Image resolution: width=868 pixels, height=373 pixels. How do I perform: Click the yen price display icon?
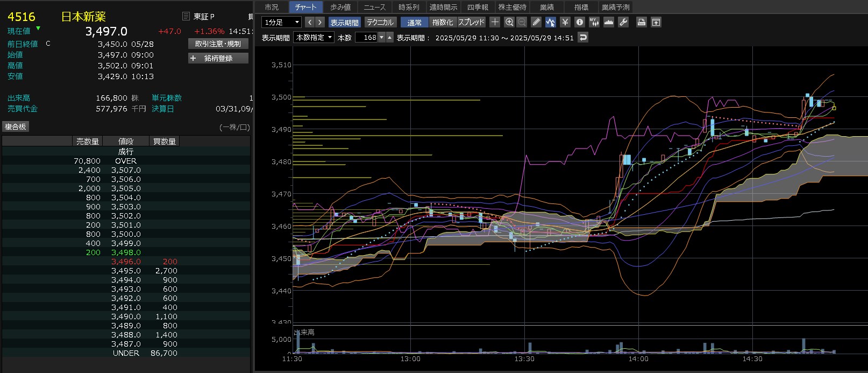565,22
